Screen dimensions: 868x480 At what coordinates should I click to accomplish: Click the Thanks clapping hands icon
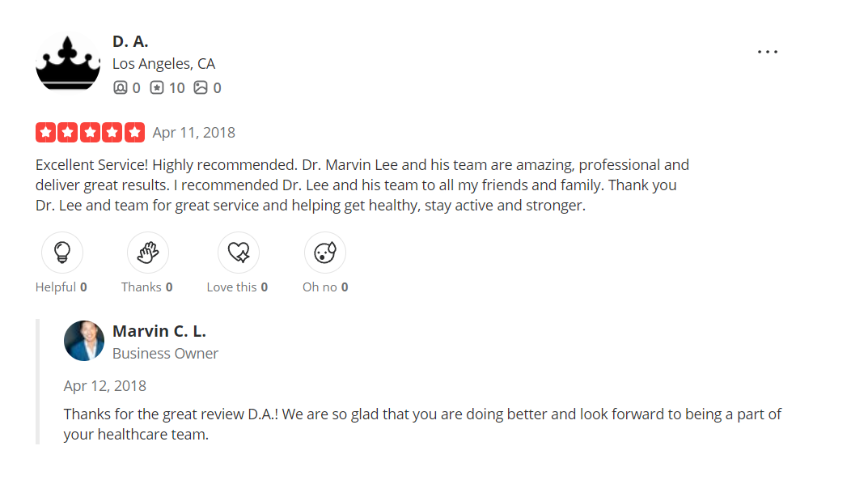tap(148, 253)
